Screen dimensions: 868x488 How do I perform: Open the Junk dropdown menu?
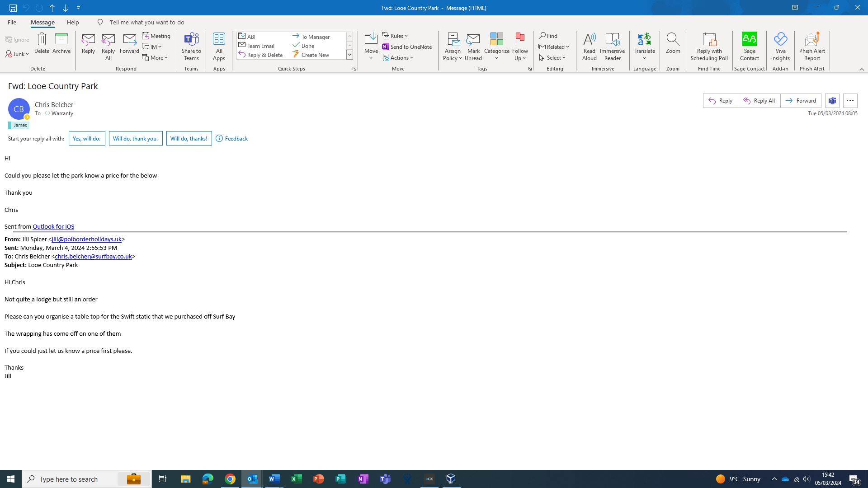(x=18, y=54)
